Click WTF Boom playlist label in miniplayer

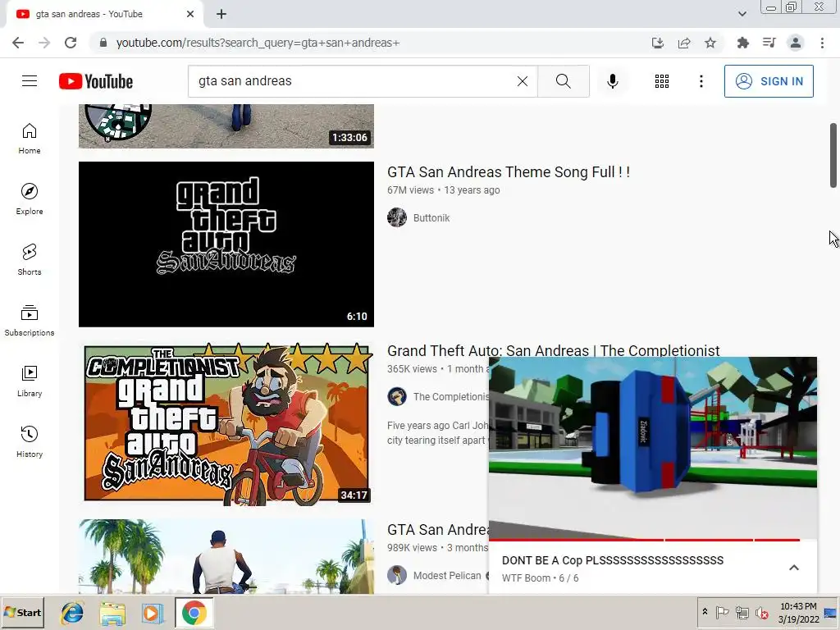pyautogui.click(x=540, y=578)
